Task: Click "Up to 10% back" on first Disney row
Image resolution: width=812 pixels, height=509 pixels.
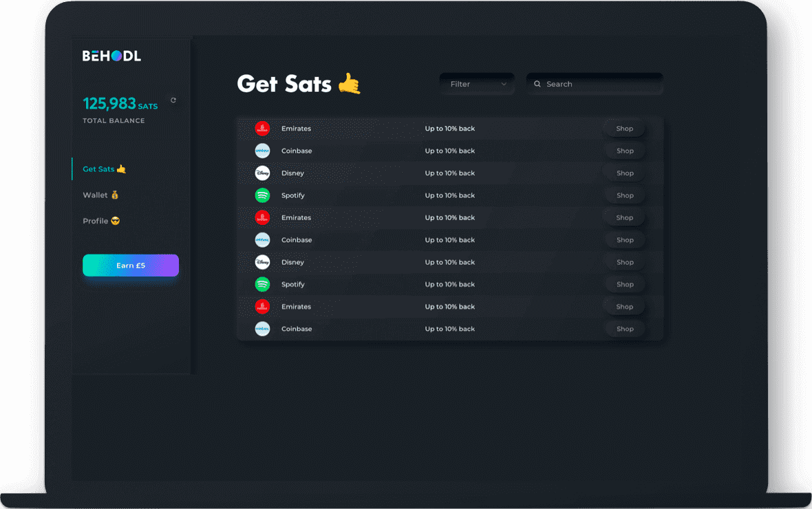Action: click(450, 173)
